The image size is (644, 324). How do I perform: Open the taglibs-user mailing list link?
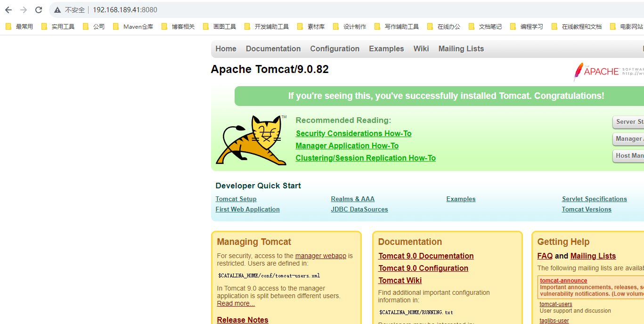click(554, 321)
